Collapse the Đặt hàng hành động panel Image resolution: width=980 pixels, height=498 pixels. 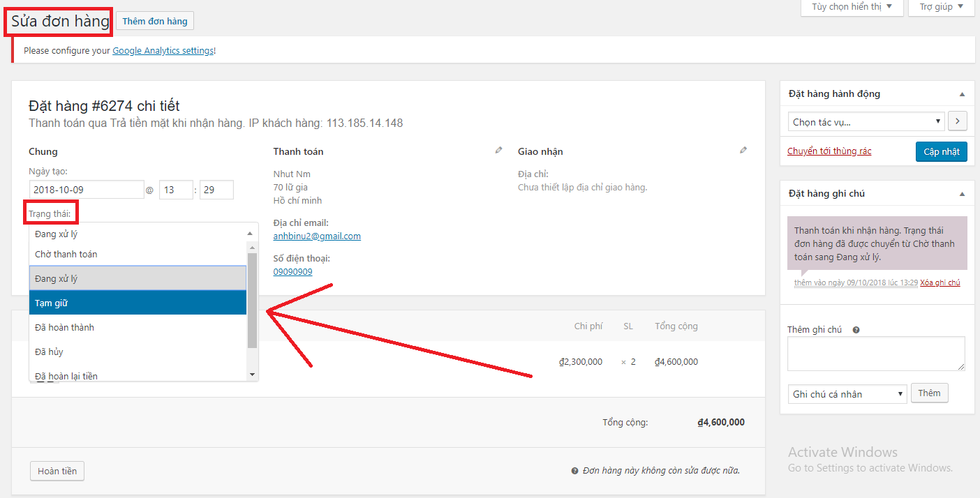coord(962,94)
